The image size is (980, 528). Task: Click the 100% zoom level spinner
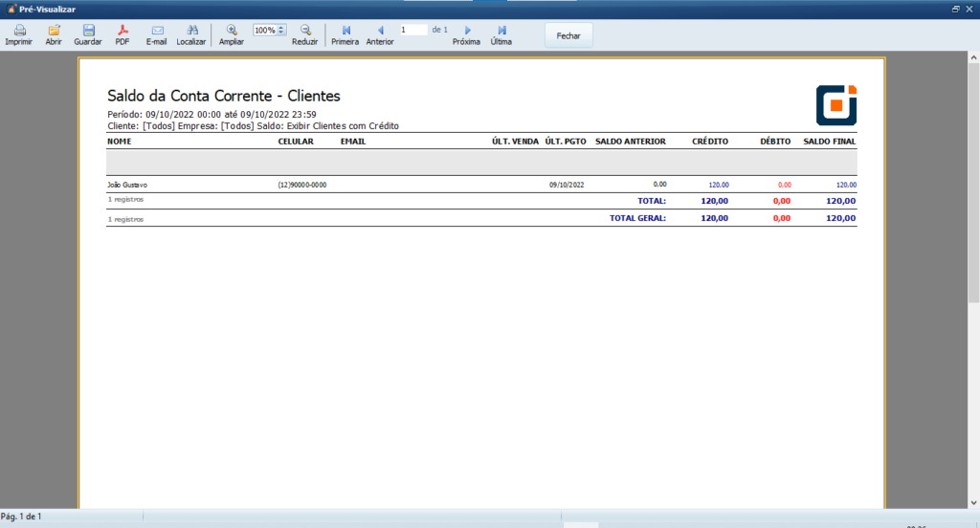click(269, 30)
